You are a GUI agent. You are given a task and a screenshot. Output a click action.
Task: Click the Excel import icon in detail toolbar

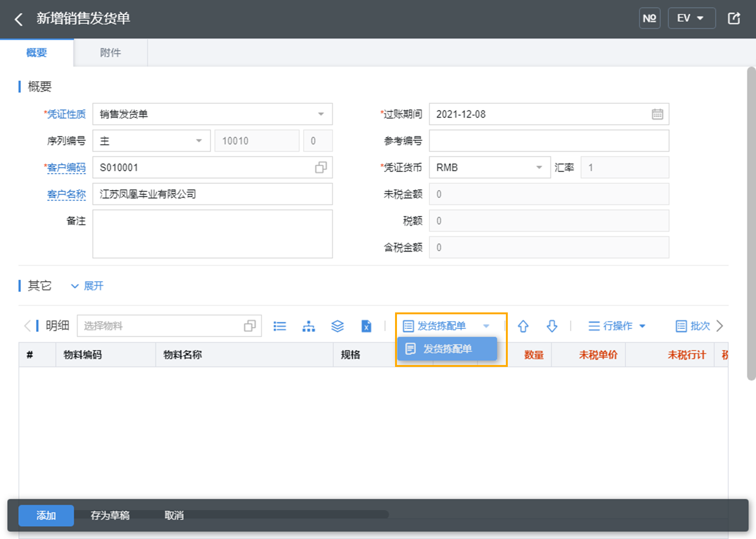[x=366, y=326]
